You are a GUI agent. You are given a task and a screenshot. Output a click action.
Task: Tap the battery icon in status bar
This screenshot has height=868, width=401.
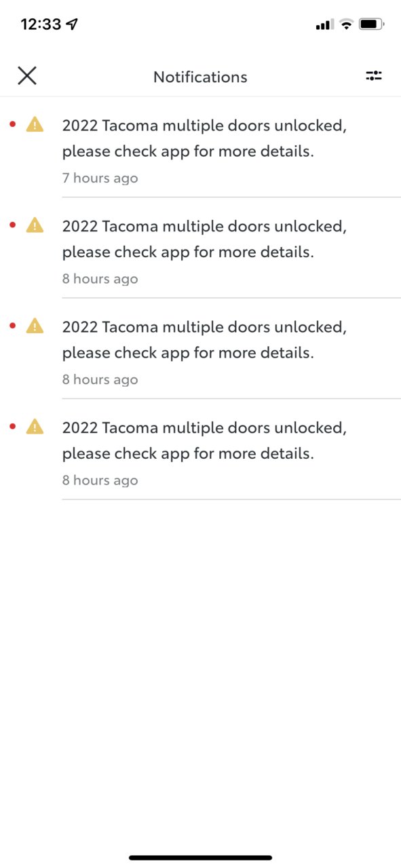pos(372,24)
